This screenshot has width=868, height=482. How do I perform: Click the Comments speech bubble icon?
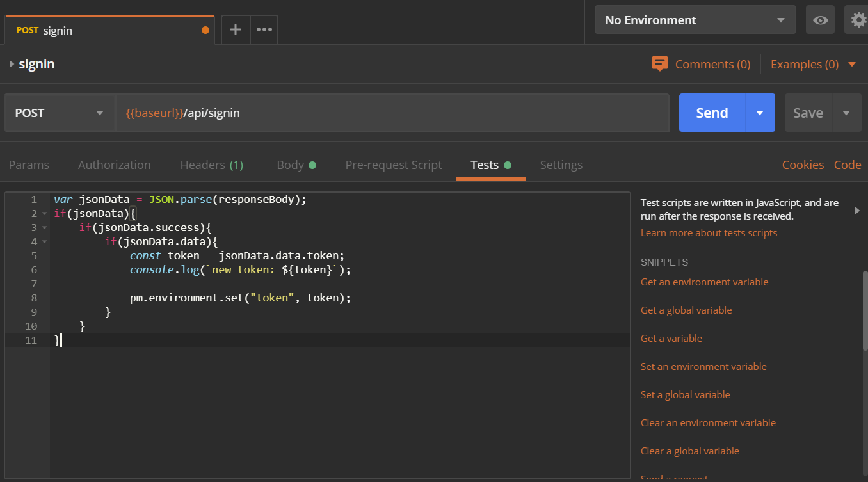(659, 64)
